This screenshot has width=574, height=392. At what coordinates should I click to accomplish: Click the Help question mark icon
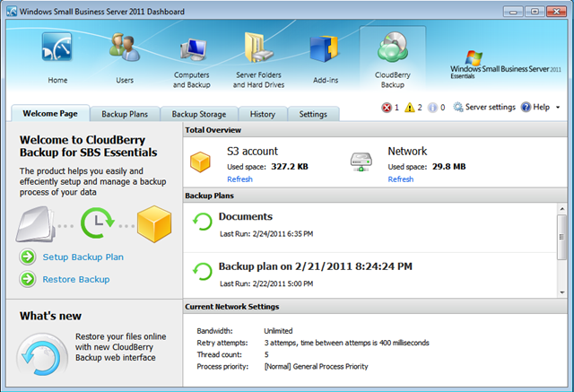(x=526, y=108)
